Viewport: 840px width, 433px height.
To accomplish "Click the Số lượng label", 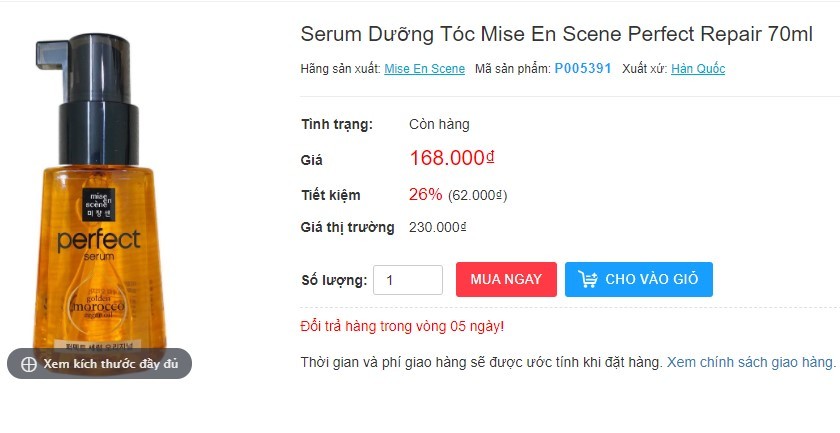I will 334,281.
